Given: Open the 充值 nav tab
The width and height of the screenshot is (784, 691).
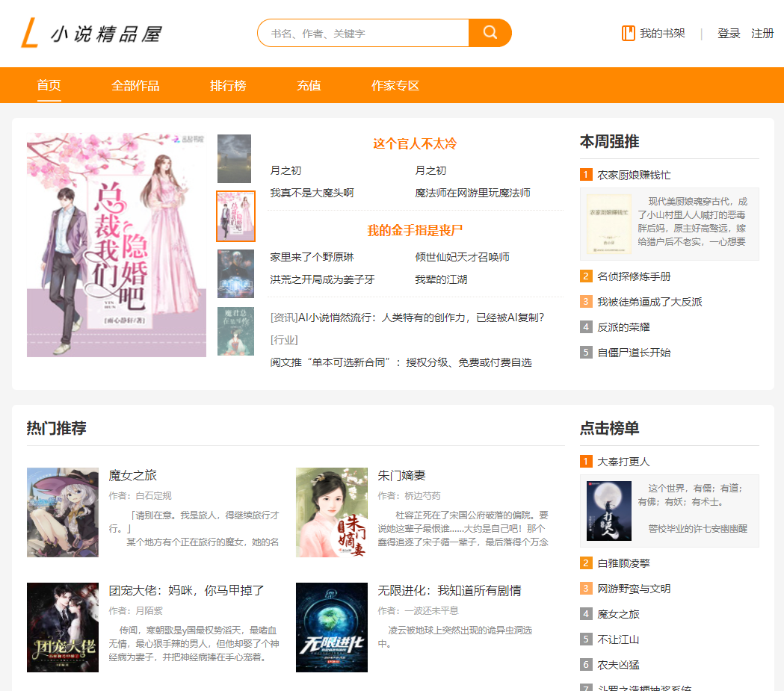Looking at the screenshot, I should 309,85.
